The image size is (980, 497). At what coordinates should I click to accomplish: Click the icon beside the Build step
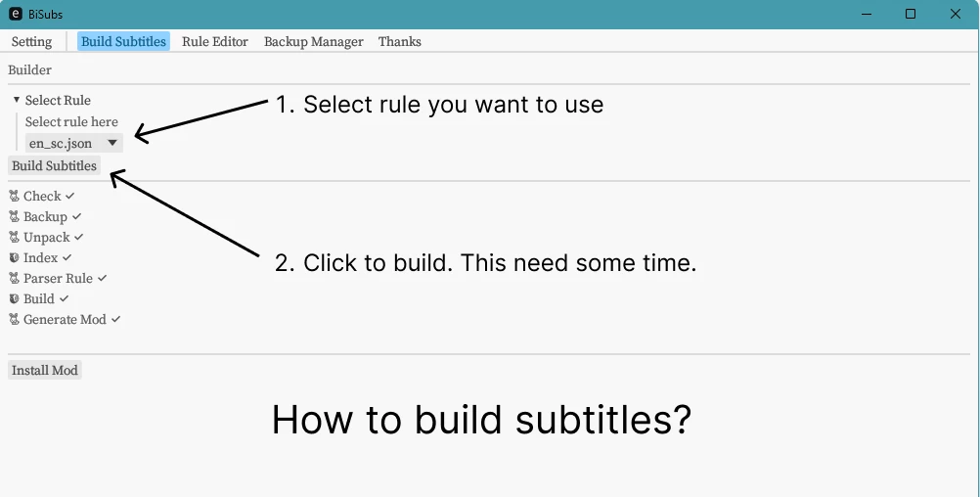pyautogui.click(x=14, y=298)
